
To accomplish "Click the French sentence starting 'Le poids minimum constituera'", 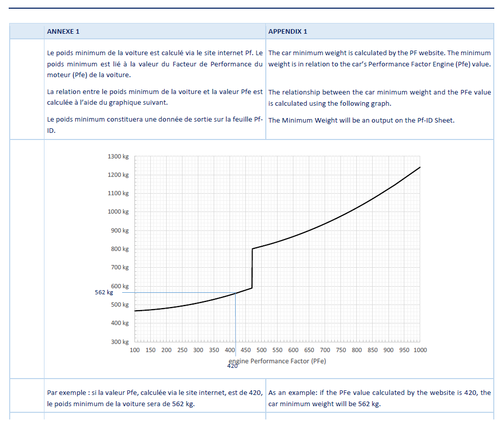I will 154,125.
